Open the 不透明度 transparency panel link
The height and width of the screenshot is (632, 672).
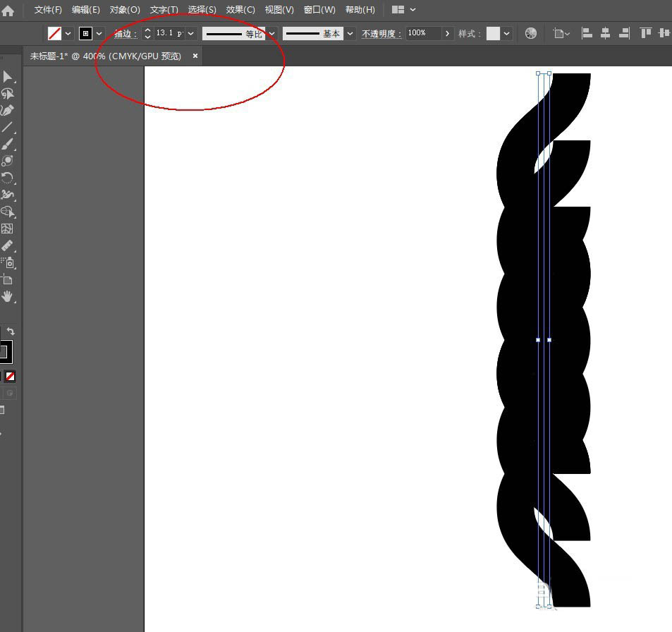(x=381, y=33)
